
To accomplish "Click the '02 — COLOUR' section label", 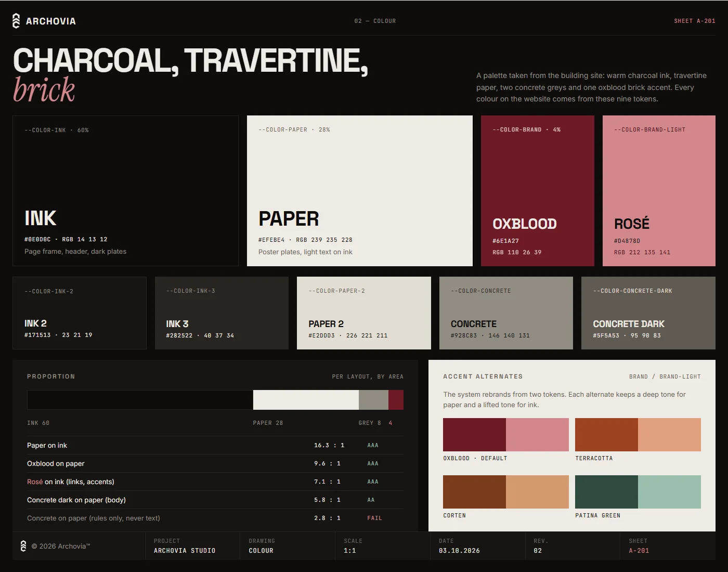I will (x=375, y=21).
